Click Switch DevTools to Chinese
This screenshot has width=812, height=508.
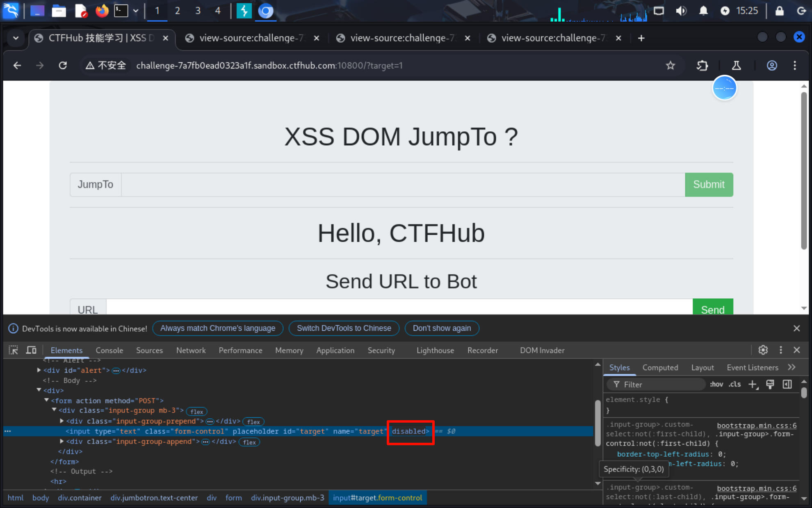(x=344, y=328)
